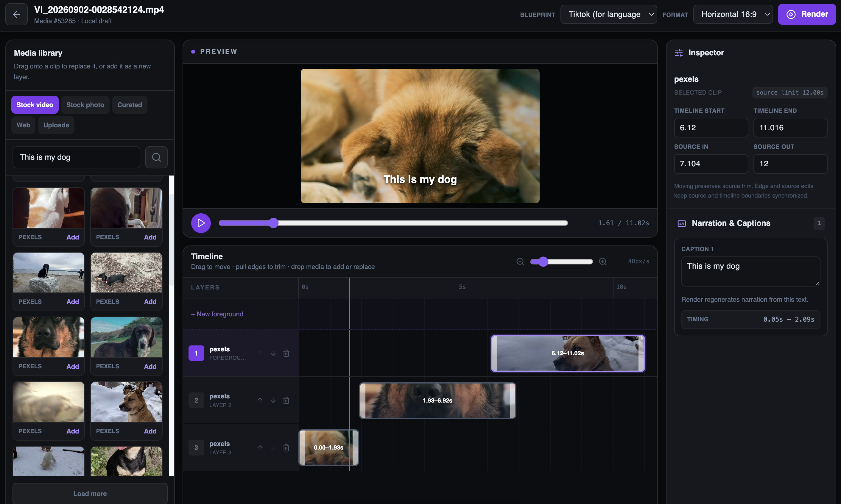Click the captions count badge
Image resolution: width=841 pixels, height=504 pixels.
coord(819,223)
